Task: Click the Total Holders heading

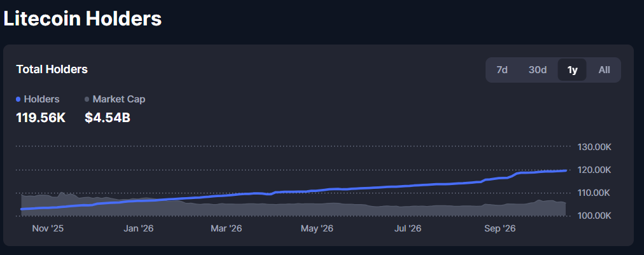Action: coord(52,69)
